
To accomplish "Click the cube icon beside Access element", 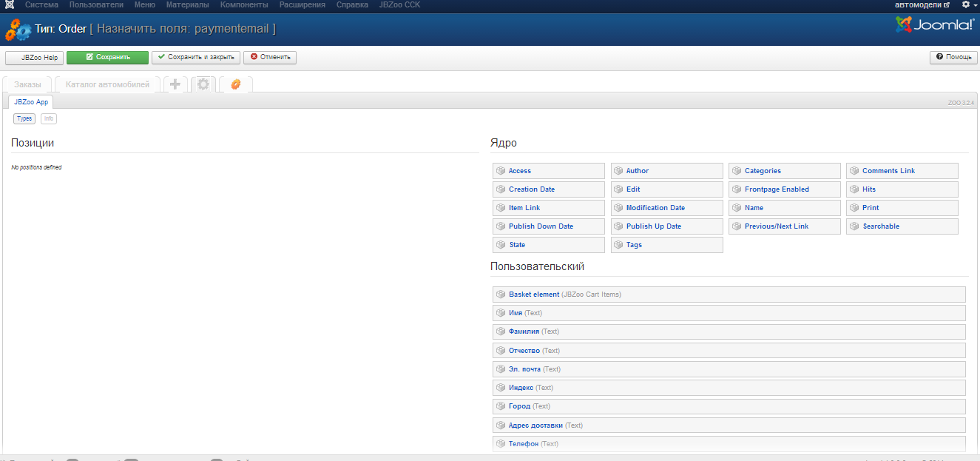I will click(501, 171).
